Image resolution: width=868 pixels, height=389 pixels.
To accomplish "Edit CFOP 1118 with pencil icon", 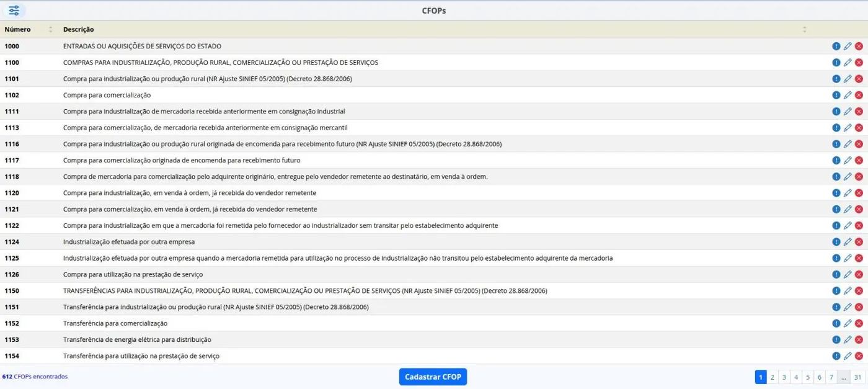I will pos(848,177).
